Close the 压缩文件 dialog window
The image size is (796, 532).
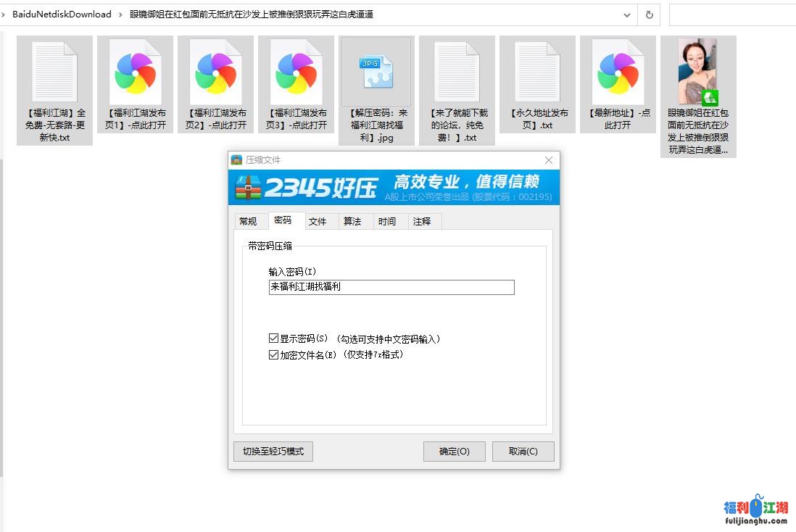coord(549,160)
